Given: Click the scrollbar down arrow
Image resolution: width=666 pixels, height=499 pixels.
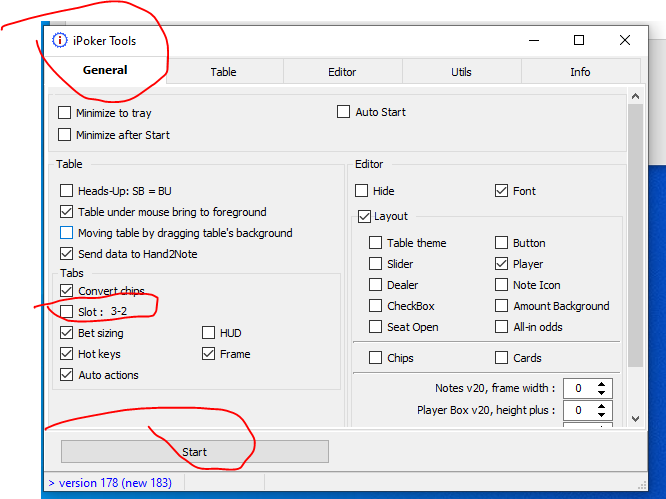Looking at the screenshot, I should point(635,419).
